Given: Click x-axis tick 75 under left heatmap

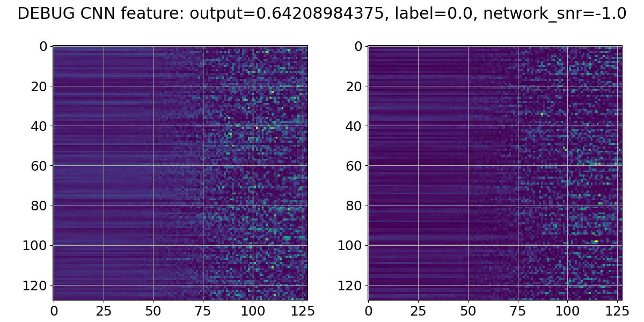Looking at the screenshot, I should (203, 311).
